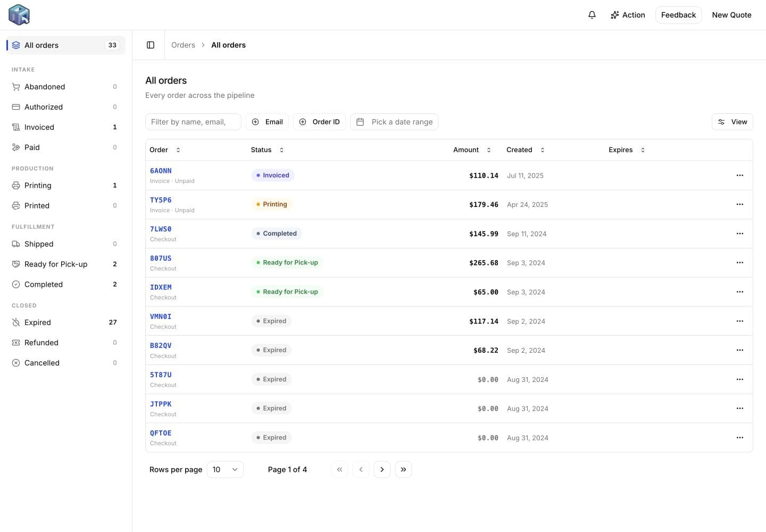The height and width of the screenshot is (532, 766).
Task: Open Shipped orders list
Action: point(66,244)
